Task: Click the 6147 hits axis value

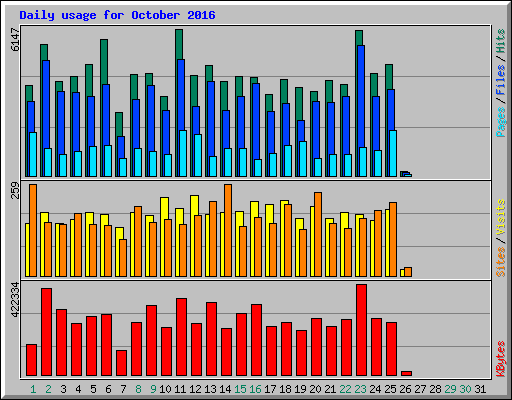Action: (16, 40)
